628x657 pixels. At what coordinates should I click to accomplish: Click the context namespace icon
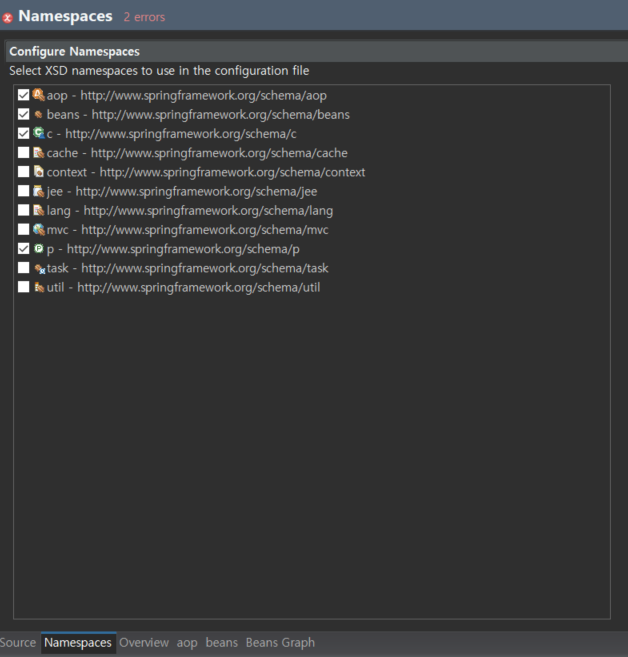(x=39, y=172)
